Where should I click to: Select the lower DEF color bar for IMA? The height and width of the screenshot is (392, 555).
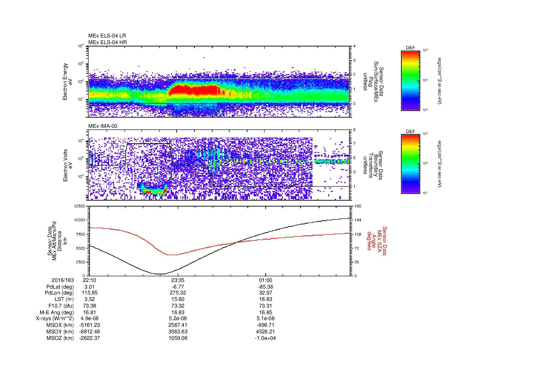point(410,164)
